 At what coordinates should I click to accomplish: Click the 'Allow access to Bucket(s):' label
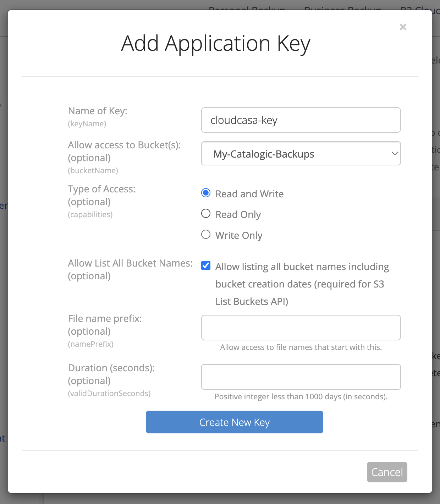coord(125,145)
